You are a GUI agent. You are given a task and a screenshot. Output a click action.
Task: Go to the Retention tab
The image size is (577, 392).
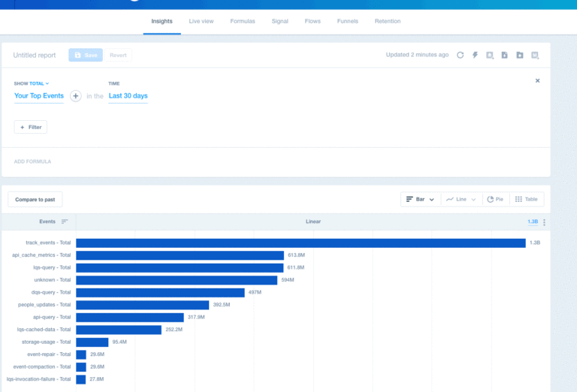point(388,21)
